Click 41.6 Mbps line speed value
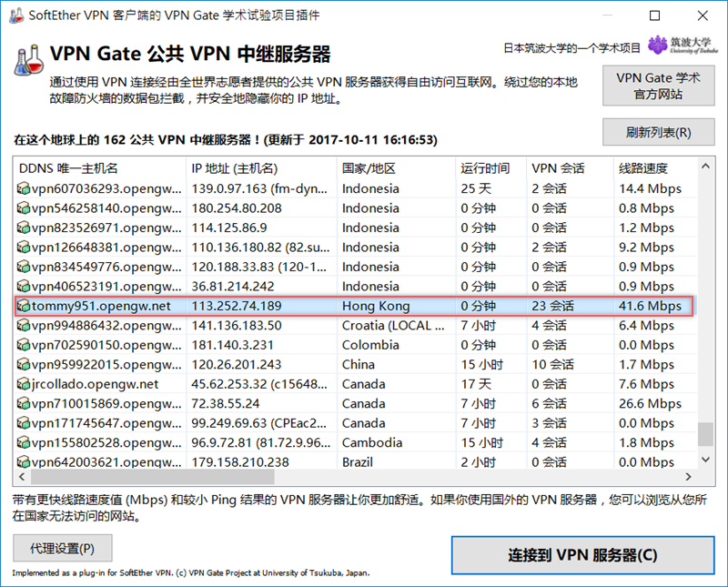This screenshot has width=728, height=587. 650,306
